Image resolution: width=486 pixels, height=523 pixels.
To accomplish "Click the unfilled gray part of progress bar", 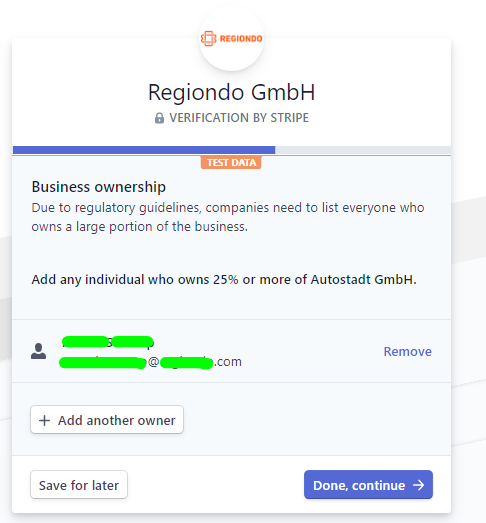I will pos(363,150).
